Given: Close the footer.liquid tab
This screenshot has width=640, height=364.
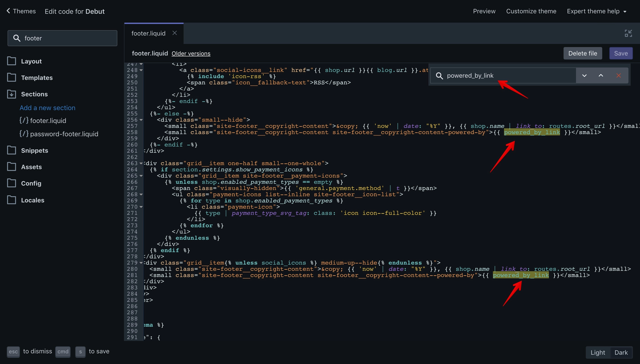Looking at the screenshot, I should 175,33.
